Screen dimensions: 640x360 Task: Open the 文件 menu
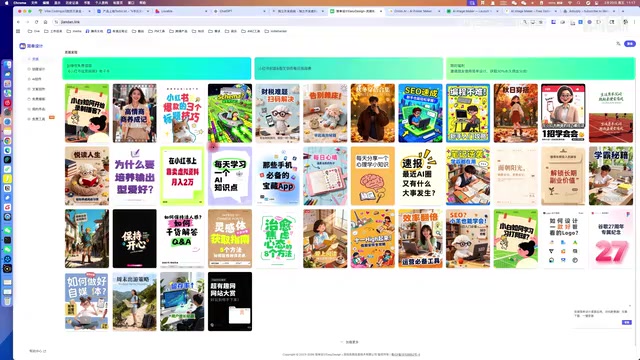point(34,2)
